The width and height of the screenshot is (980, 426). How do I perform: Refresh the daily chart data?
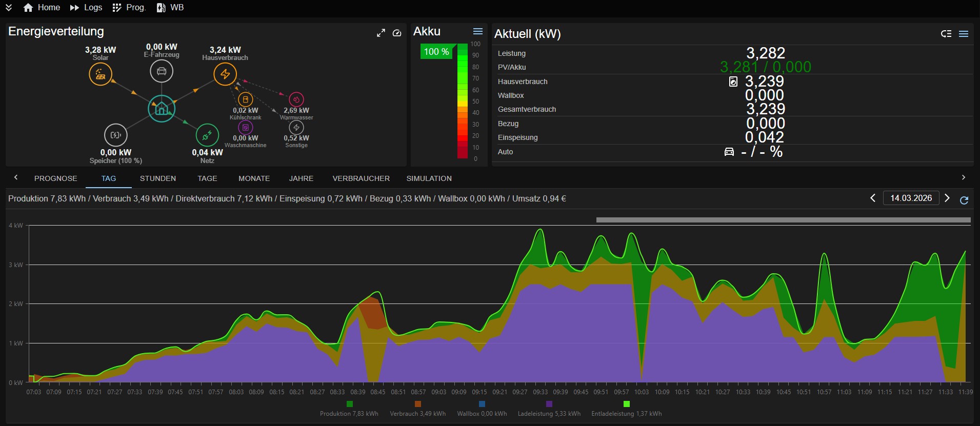click(964, 200)
